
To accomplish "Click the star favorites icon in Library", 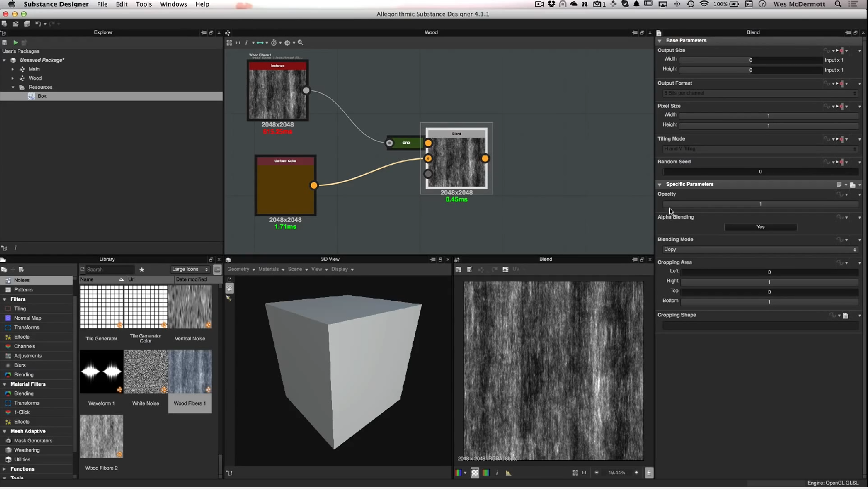I will click(x=142, y=270).
